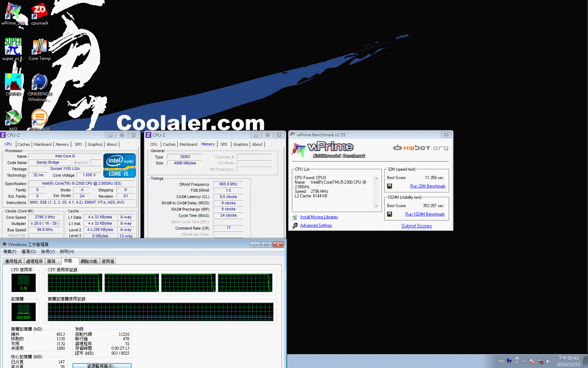Open Memory tab in left CPU-Z window
Image resolution: width=588 pixels, height=368 pixels.
pyautogui.click(x=62, y=144)
